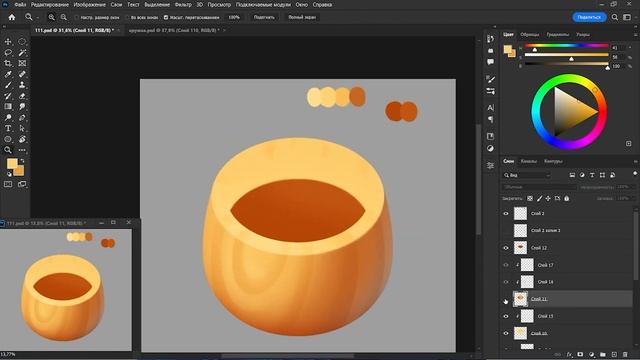This screenshot has height=360, width=640.
Task: Select the Pen tool
Action: point(22,118)
